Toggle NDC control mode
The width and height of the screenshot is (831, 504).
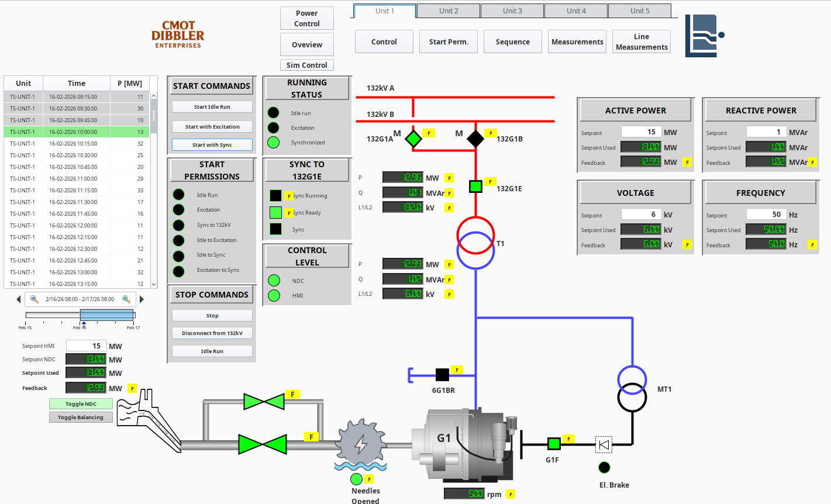pos(81,404)
